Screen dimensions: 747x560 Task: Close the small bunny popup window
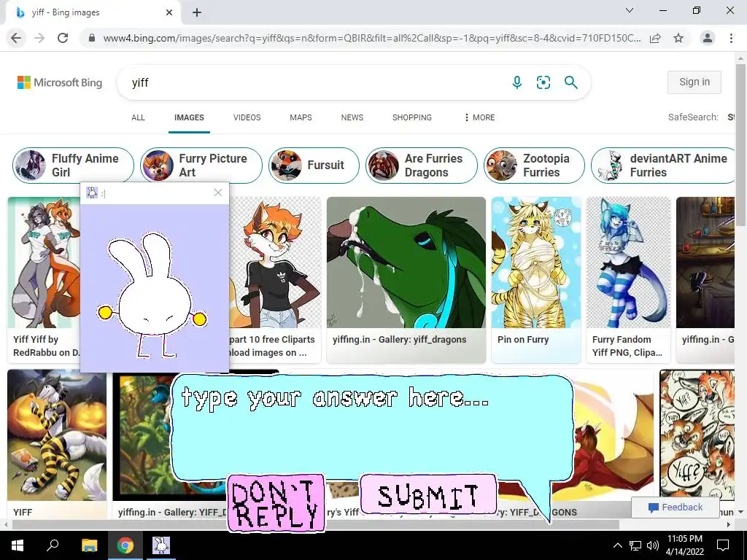point(217,192)
